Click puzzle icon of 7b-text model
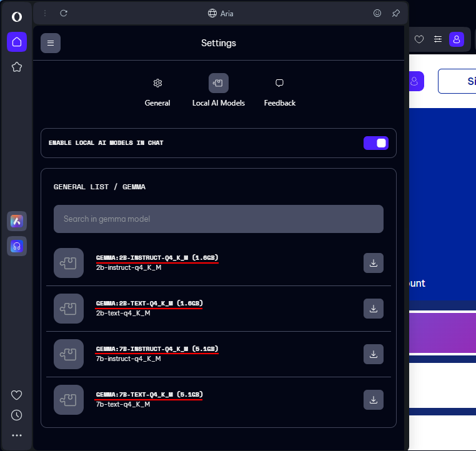The height and width of the screenshot is (451, 476). coord(69,400)
